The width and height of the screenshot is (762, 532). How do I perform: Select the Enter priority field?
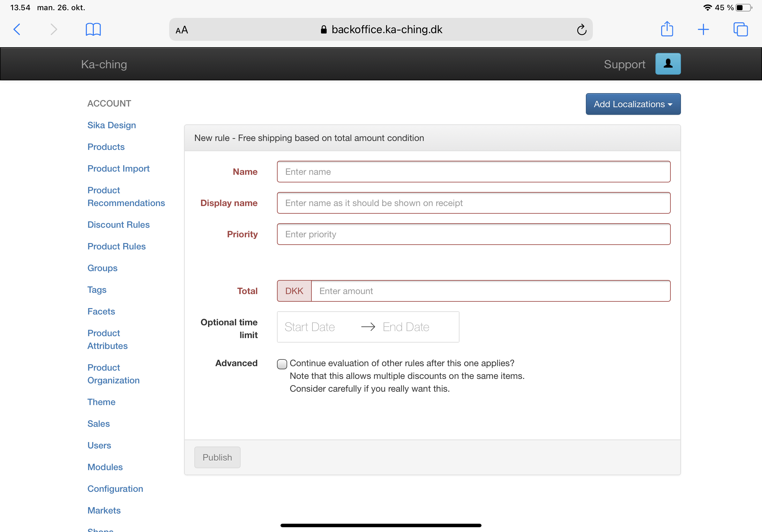473,234
